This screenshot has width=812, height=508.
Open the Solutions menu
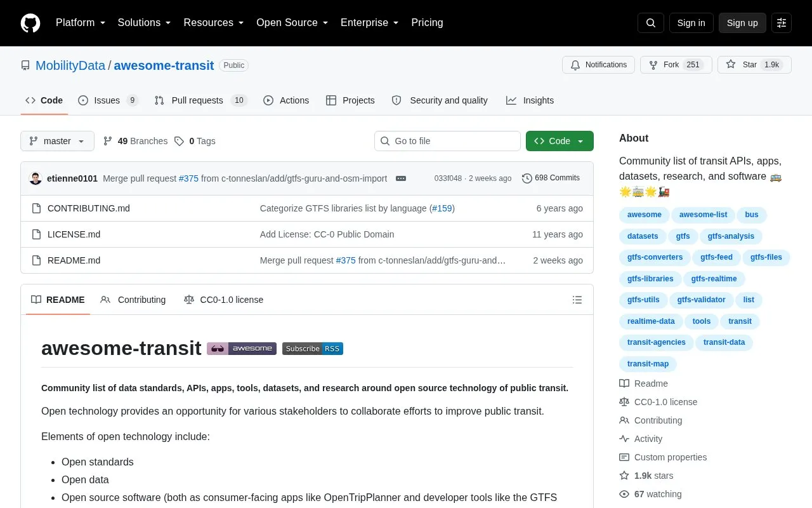(x=145, y=23)
